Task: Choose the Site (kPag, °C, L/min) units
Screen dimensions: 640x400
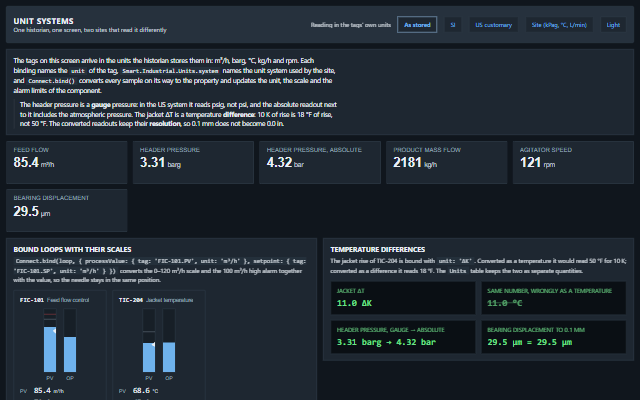Action: click(x=559, y=25)
